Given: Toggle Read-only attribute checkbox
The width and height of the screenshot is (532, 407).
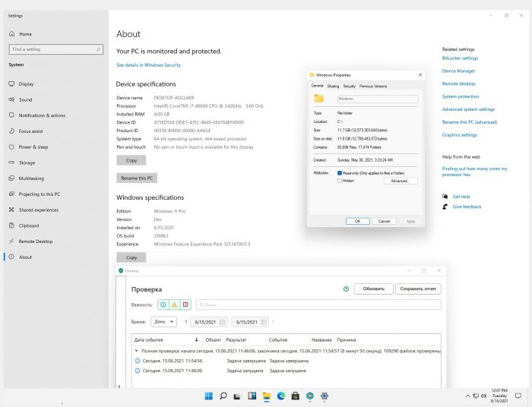Looking at the screenshot, I should [340, 173].
